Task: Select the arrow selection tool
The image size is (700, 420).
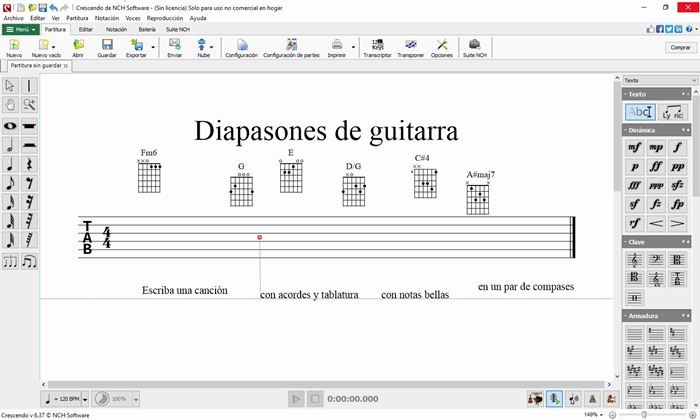Action: 10,85
